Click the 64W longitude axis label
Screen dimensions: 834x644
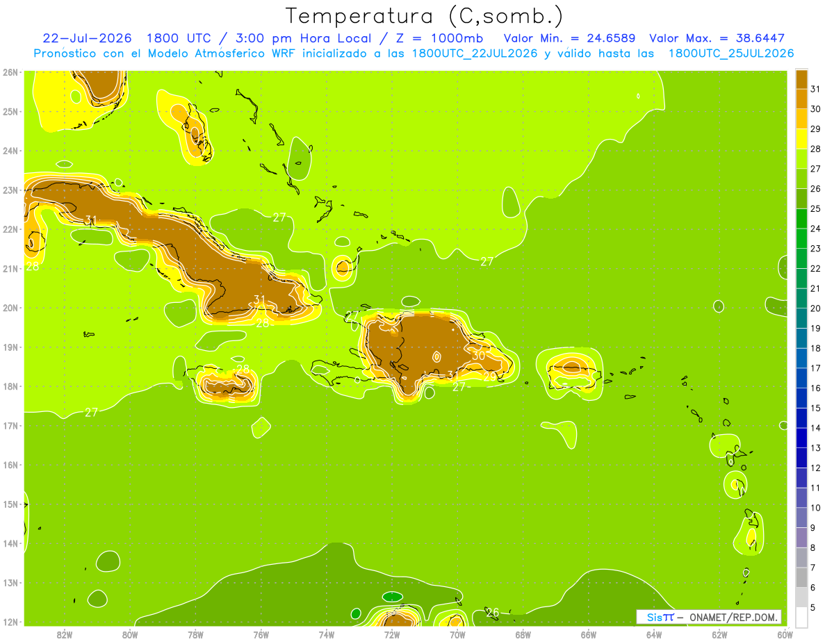pos(654,634)
